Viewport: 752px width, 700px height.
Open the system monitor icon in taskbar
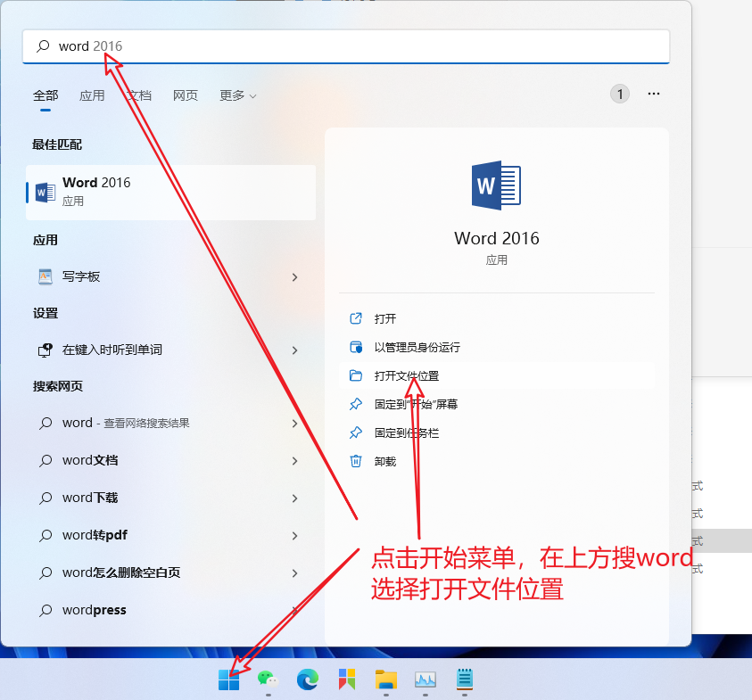[x=425, y=679]
